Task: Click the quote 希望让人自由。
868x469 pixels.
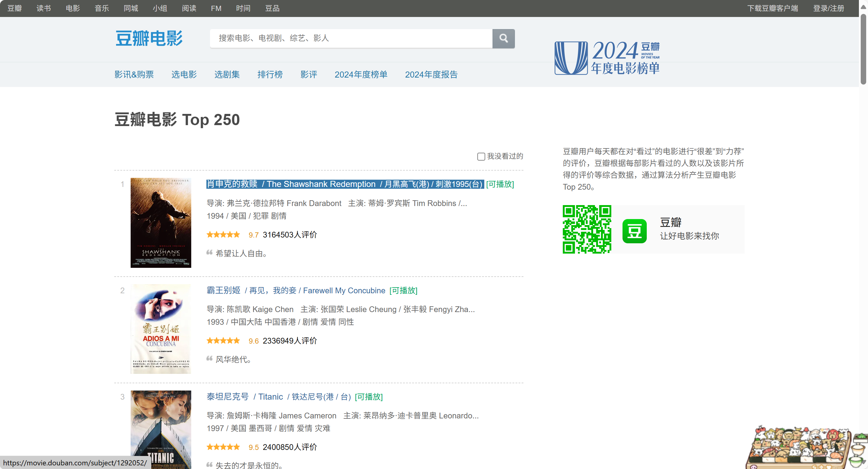Action: [x=241, y=253]
